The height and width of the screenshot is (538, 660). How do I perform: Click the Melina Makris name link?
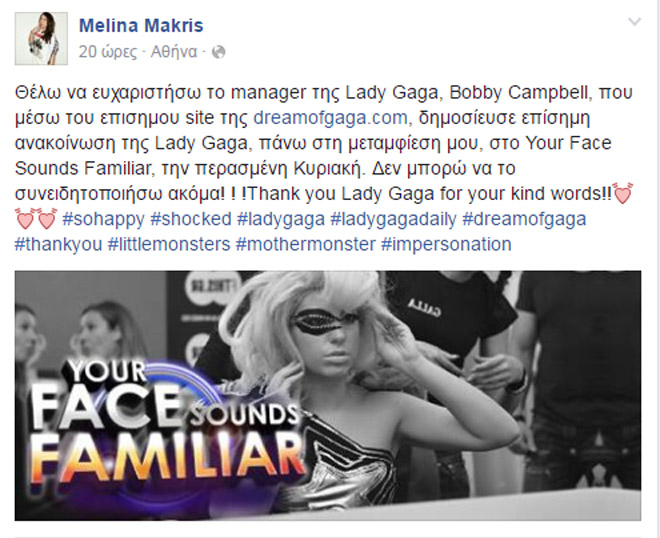141,26
